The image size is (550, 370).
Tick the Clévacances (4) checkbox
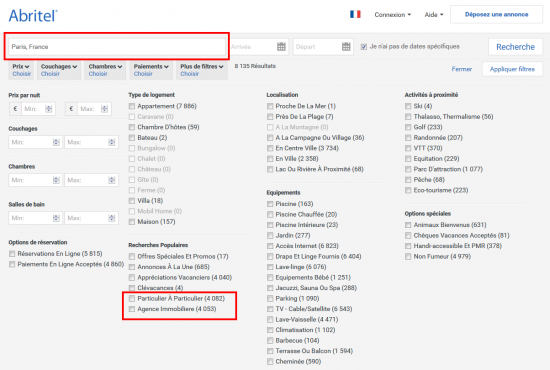(x=132, y=288)
